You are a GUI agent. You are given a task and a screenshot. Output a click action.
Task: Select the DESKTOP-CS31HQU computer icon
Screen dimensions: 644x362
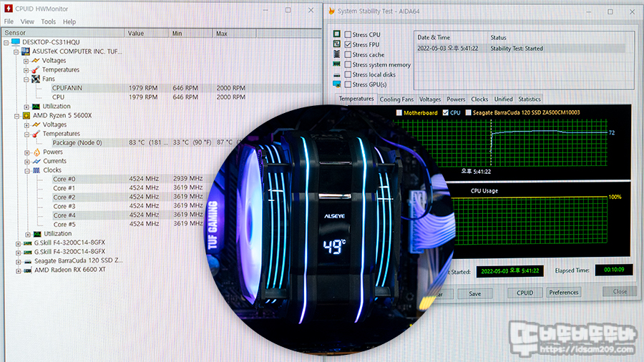click(x=16, y=42)
